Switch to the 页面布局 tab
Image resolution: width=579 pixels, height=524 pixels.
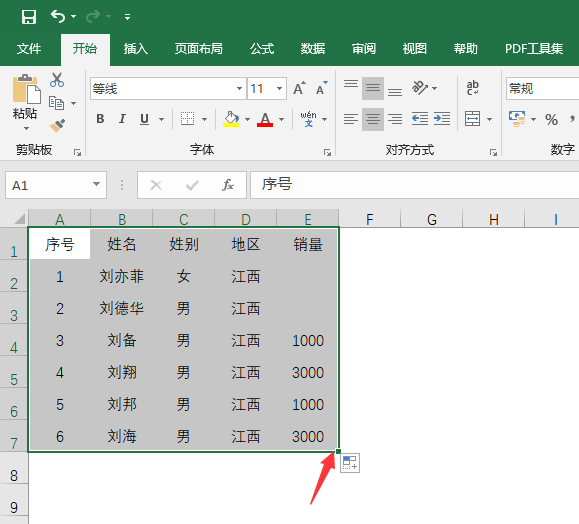199,49
